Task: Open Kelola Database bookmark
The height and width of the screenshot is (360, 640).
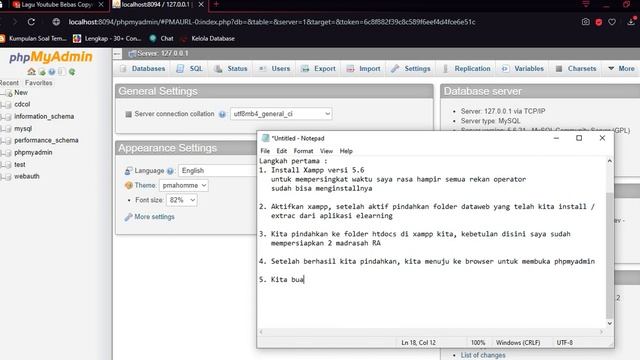Action: coord(208,38)
